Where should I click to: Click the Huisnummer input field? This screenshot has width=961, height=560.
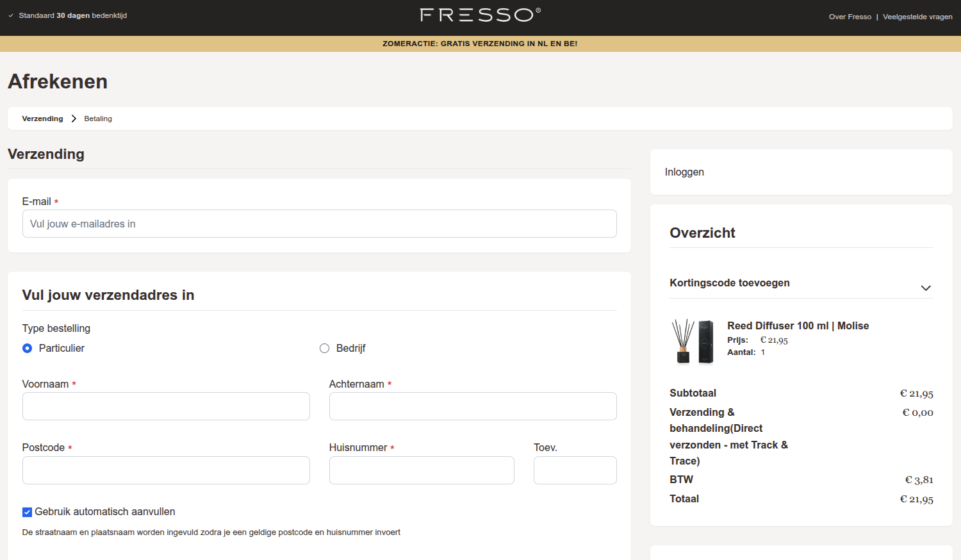pos(422,470)
